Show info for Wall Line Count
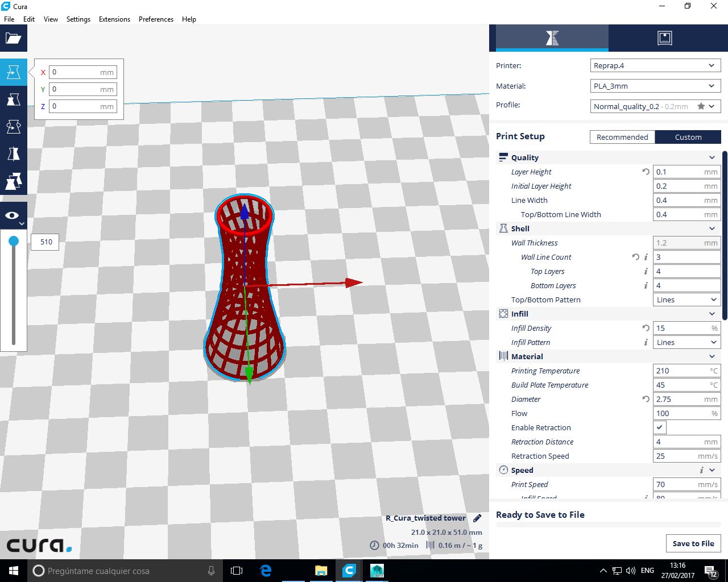 (646, 257)
